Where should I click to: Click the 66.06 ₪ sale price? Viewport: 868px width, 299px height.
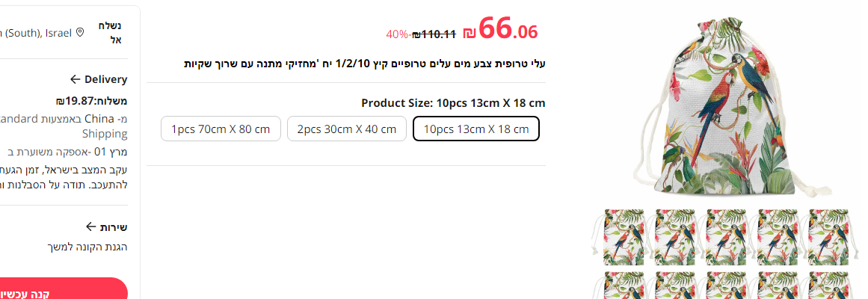[x=500, y=30]
